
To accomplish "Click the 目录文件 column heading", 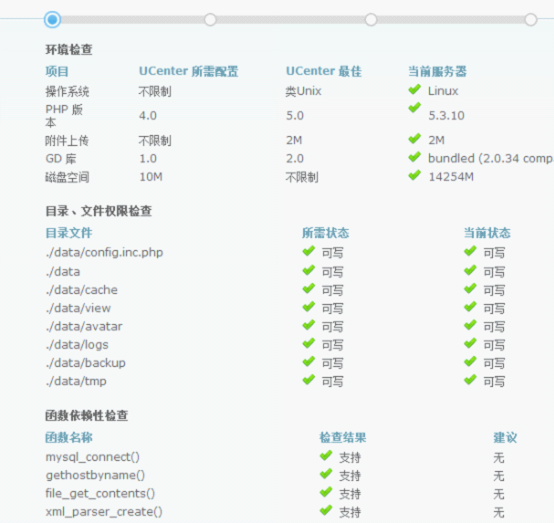I will click(69, 233).
